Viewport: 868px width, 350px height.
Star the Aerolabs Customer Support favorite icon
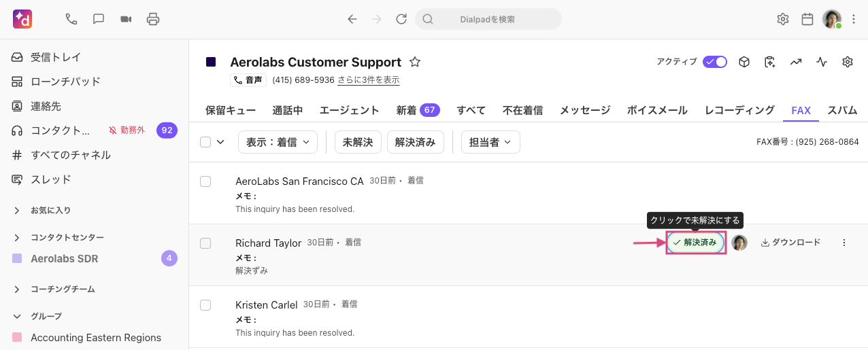(415, 62)
